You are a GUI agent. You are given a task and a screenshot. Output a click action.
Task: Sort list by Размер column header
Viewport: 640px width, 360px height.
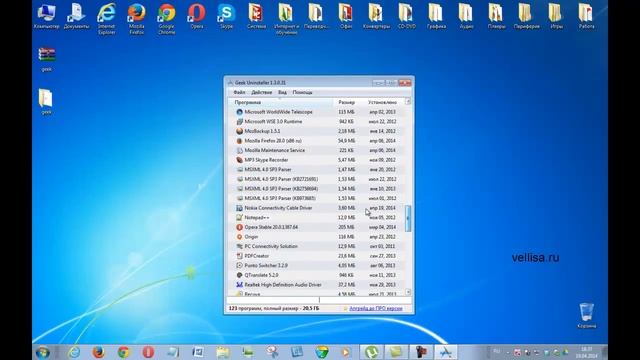point(347,102)
